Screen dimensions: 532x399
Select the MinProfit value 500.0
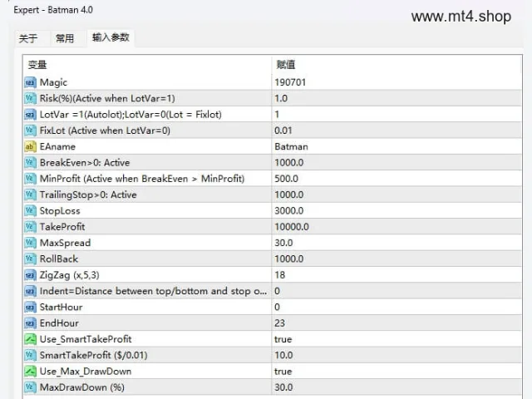(x=286, y=179)
